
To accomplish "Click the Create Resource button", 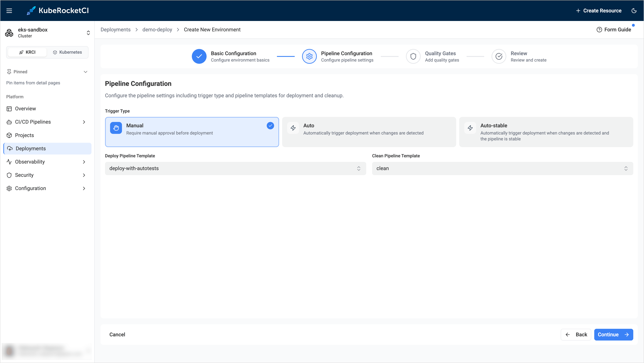I will (599, 11).
